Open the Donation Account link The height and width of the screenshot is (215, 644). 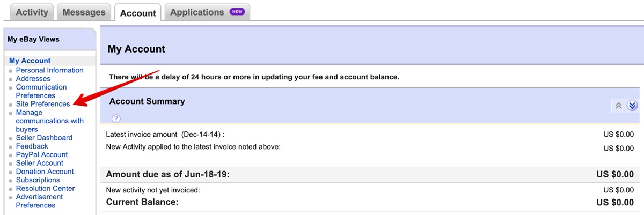click(x=45, y=172)
